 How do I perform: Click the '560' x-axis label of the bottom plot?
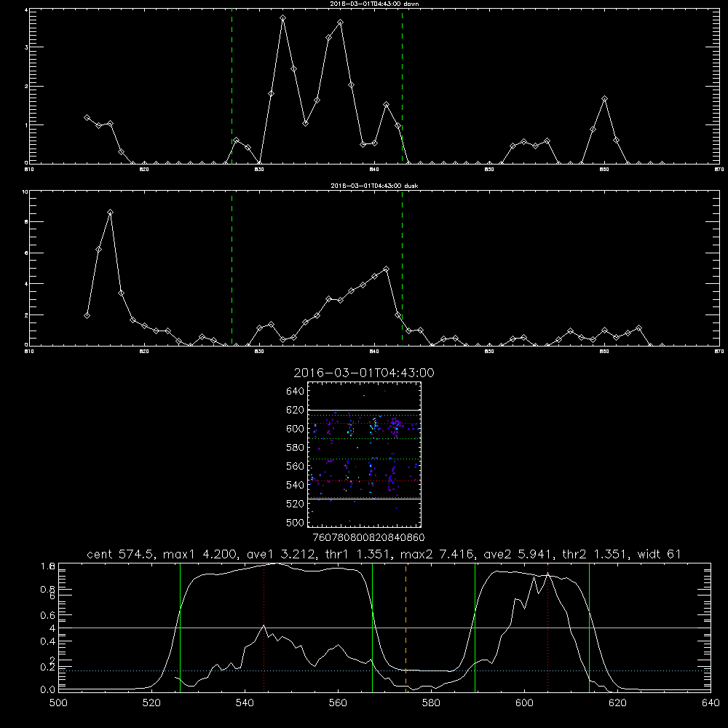(338, 703)
